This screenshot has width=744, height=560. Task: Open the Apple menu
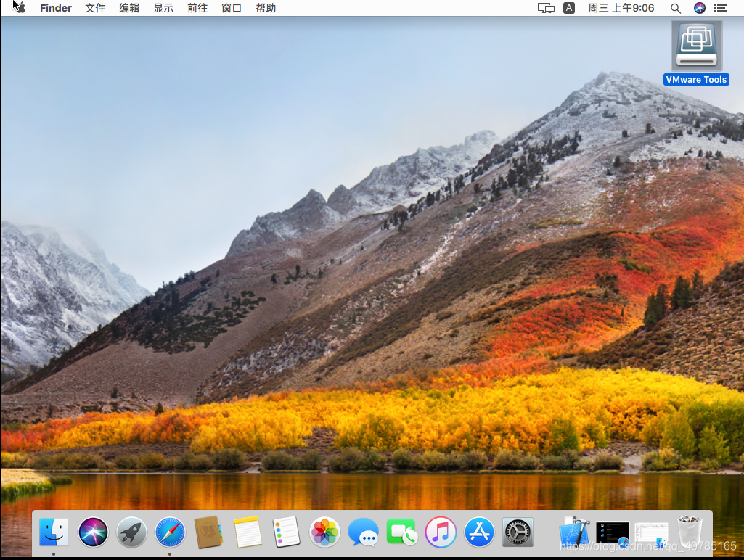click(x=20, y=8)
